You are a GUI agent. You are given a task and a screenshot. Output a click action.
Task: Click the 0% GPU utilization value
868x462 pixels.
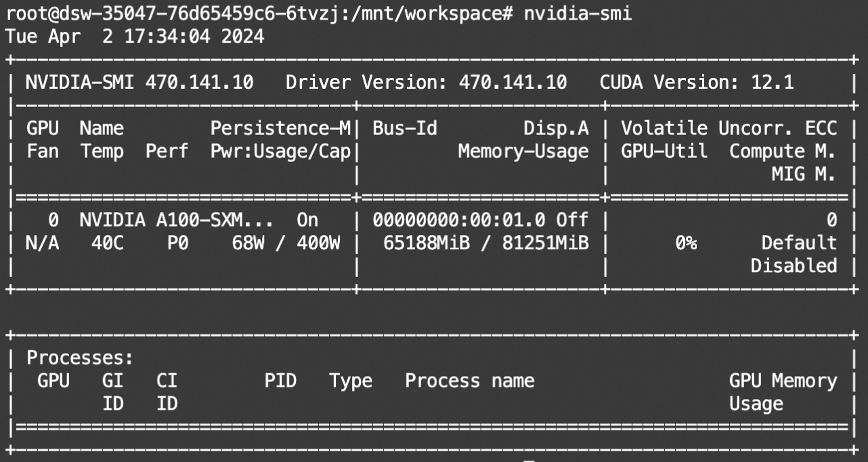tap(685, 243)
